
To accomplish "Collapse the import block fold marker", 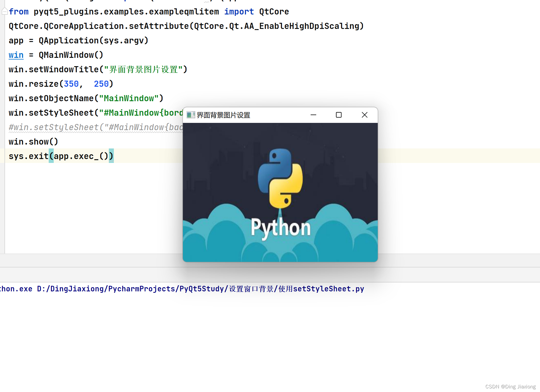I will tap(4, 11).
